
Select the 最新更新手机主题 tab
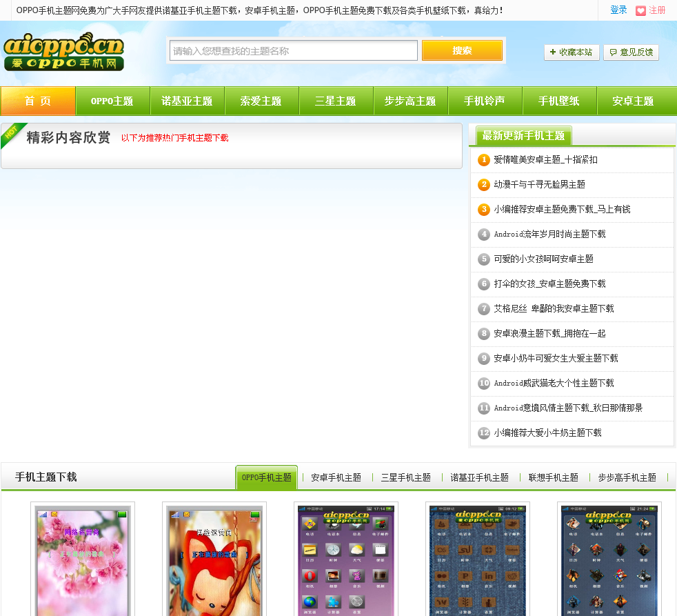tap(524, 136)
